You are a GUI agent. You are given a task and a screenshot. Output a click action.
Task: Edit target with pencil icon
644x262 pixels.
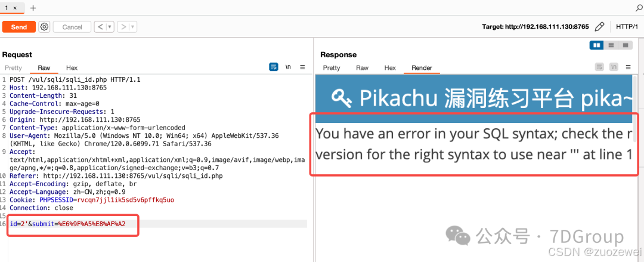coord(600,27)
